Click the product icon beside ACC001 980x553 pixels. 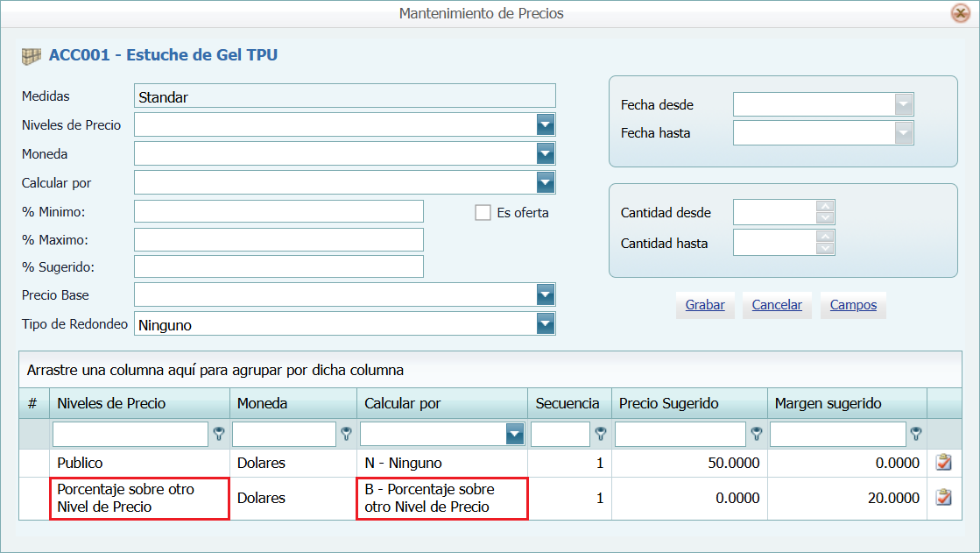[x=32, y=53]
